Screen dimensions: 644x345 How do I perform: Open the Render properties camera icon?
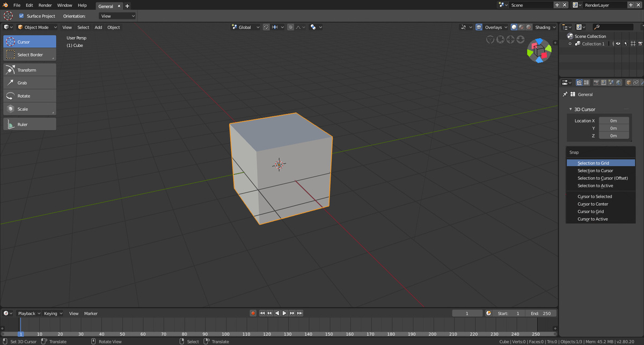coord(596,82)
